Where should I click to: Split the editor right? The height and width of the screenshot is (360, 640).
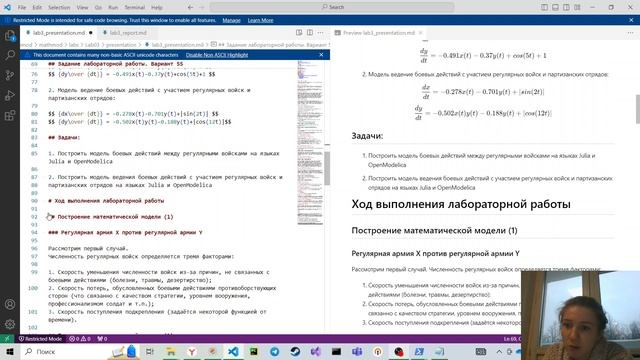(310, 33)
